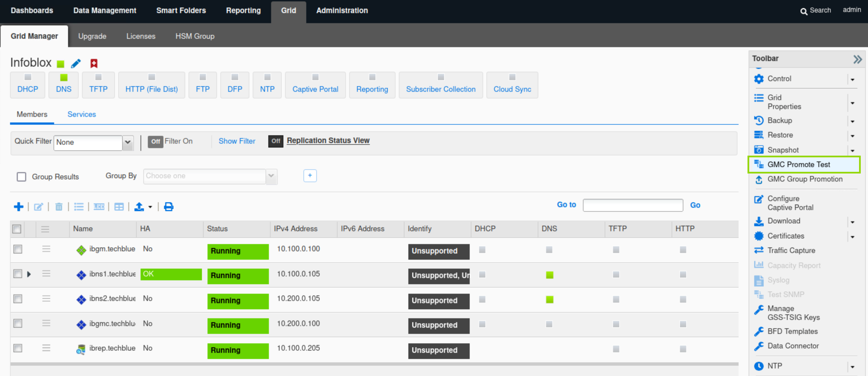Click the Snapshot camera icon in Toolbar
Screen dimensions: 868x376
pos(759,150)
